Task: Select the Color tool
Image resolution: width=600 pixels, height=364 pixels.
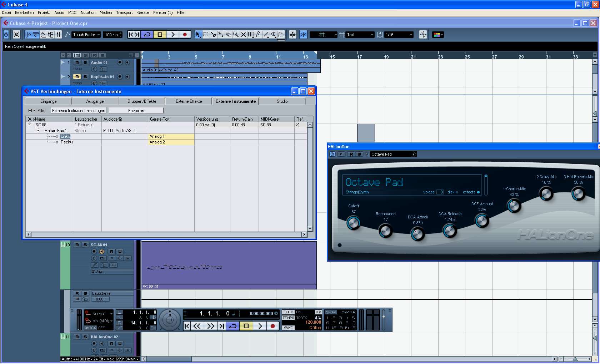Action: pyautogui.click(x=281, y=35)
